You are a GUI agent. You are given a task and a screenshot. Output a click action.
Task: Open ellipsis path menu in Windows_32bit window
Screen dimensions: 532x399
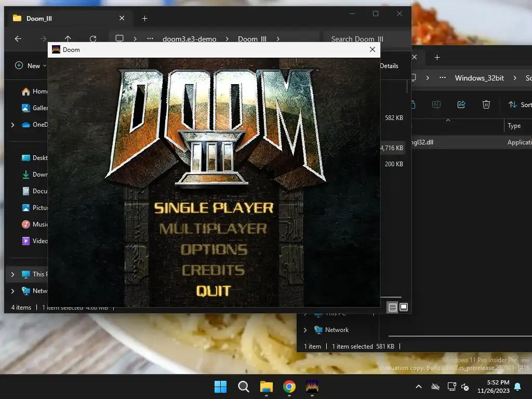point(443,78)
